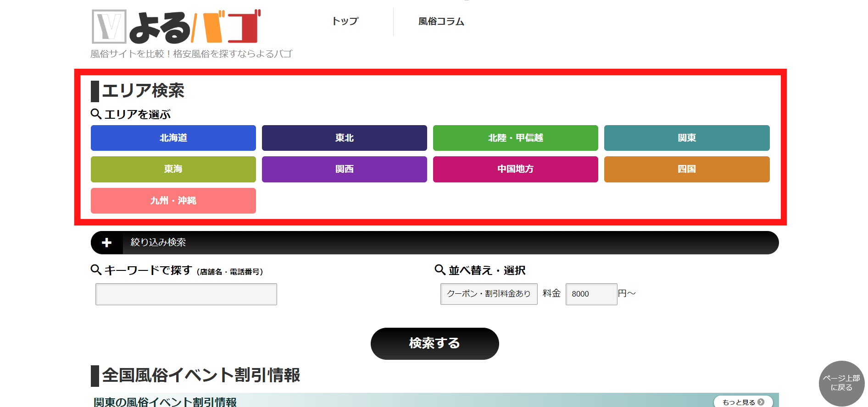Focus the keyword search text field

(x=186, y=294)
